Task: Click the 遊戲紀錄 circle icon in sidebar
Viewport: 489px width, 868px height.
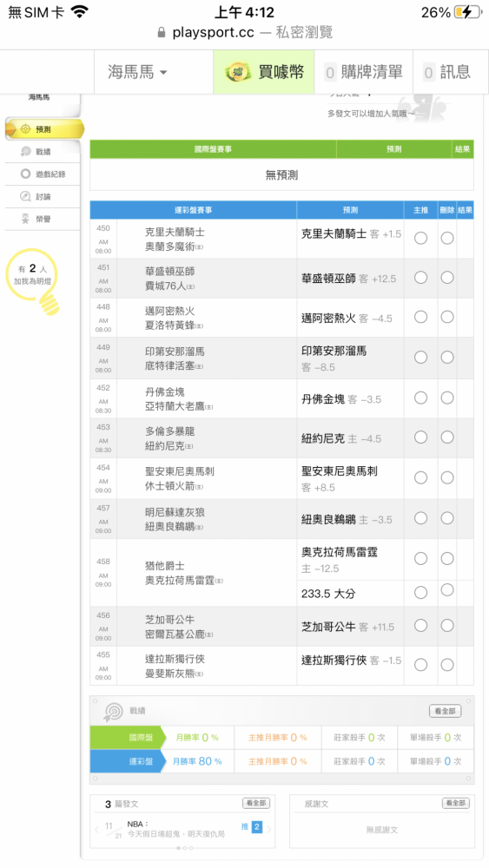Action: click(x=25, y=174)
